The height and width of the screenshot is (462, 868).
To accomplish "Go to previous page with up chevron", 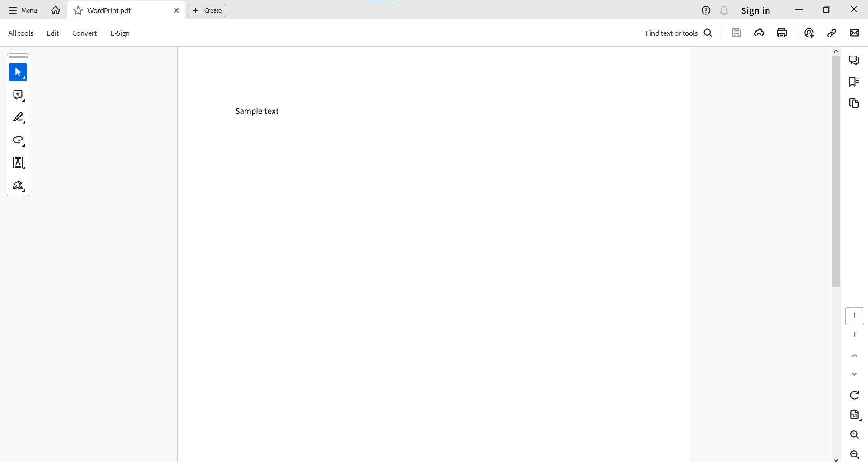I will [x=854, y=356].
